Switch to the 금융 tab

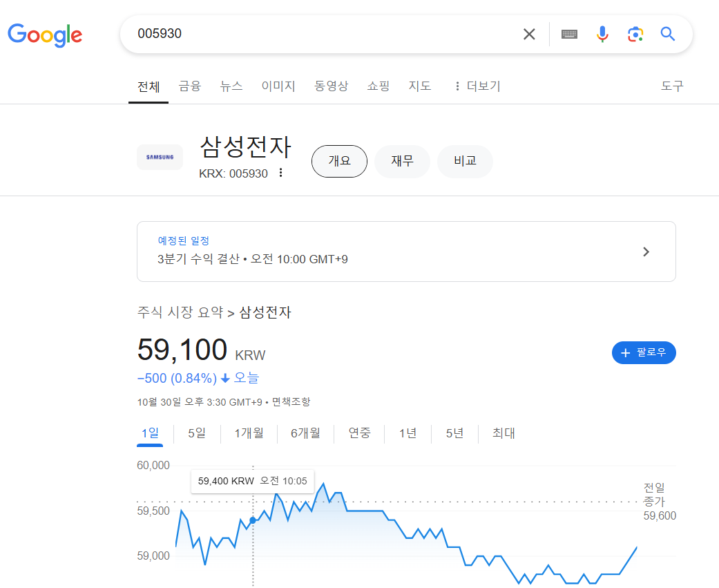pos(190,86)
